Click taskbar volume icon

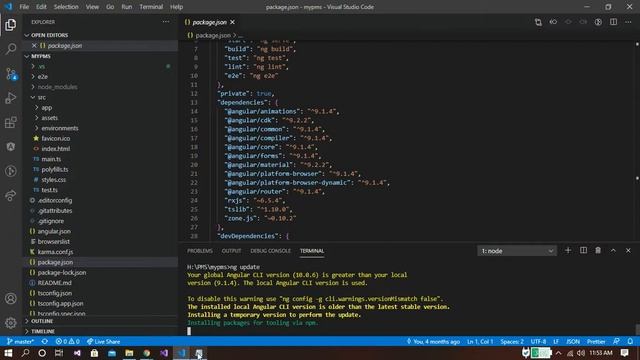580,353
